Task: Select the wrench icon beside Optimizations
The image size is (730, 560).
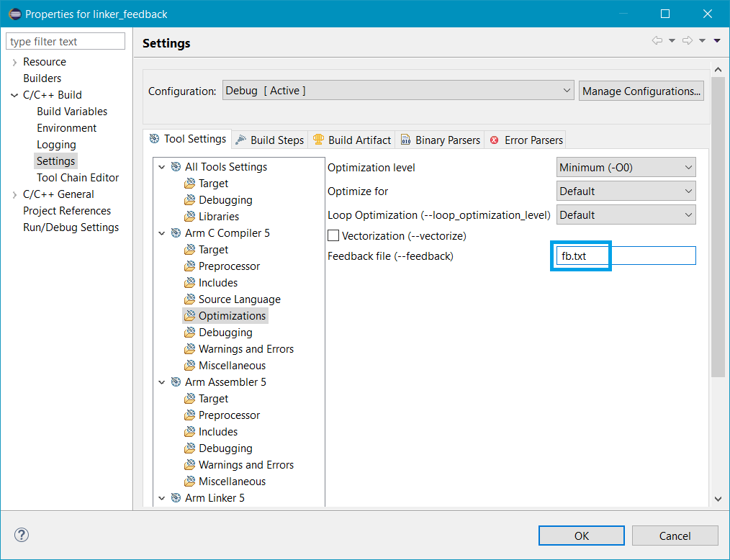Action: [x=189, y=315]
